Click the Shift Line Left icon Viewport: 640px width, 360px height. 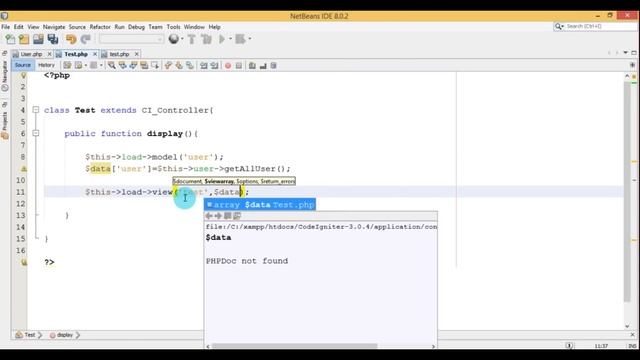(x=204, y=65)
